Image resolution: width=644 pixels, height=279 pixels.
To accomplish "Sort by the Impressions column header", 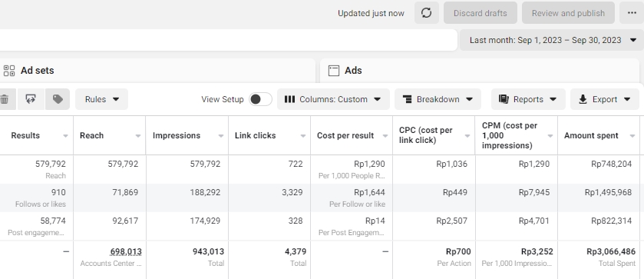I will pos(177,135).
